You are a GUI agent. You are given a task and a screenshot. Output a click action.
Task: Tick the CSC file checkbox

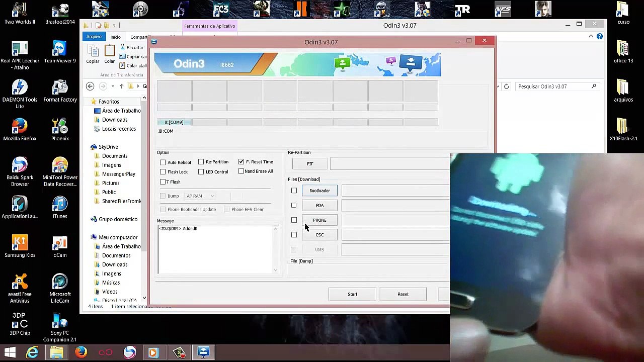click(x=294, y=235)
